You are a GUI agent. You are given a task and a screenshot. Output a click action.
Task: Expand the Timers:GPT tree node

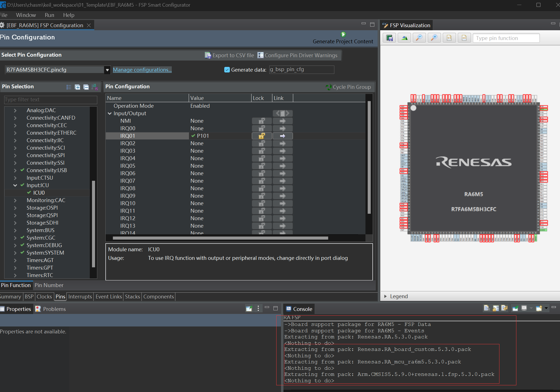[15, 268]
